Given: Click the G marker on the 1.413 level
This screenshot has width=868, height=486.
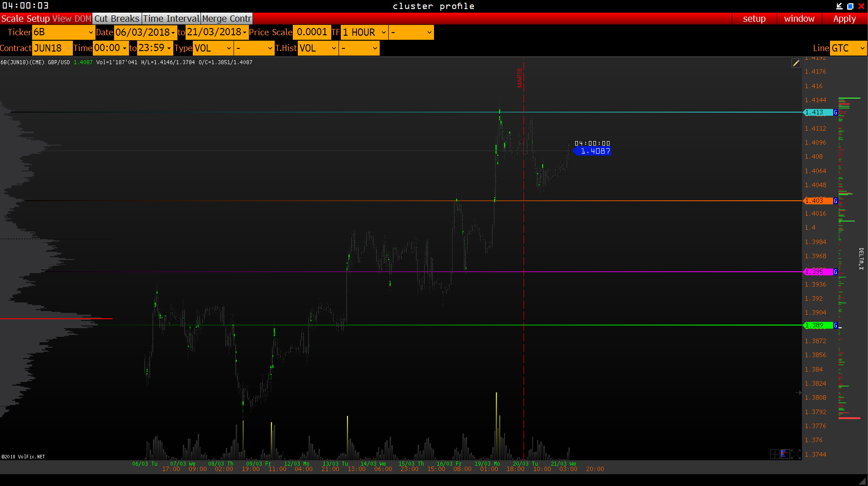Looking at the screenshot, I should (835, 112).
